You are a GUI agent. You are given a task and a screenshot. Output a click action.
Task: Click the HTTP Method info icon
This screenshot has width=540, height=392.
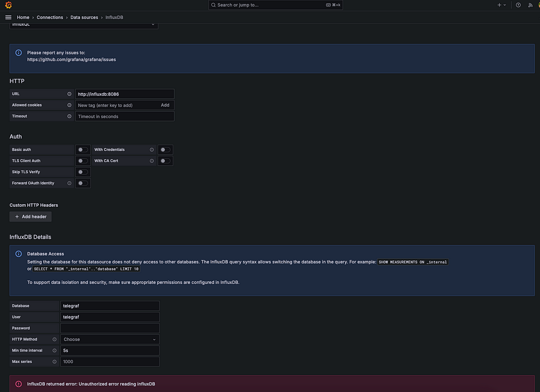pos(55,340)
